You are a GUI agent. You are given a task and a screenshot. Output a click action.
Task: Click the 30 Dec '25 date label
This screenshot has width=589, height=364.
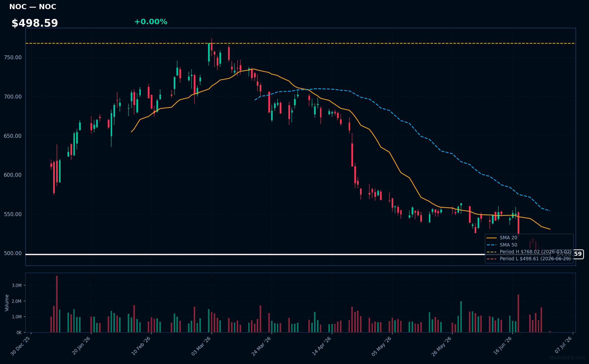tap(21, 346)
